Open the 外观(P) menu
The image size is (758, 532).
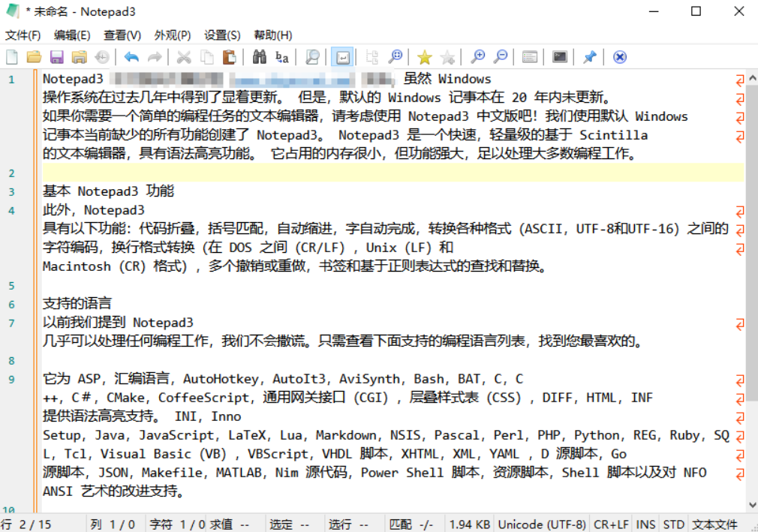click(173, 35)
